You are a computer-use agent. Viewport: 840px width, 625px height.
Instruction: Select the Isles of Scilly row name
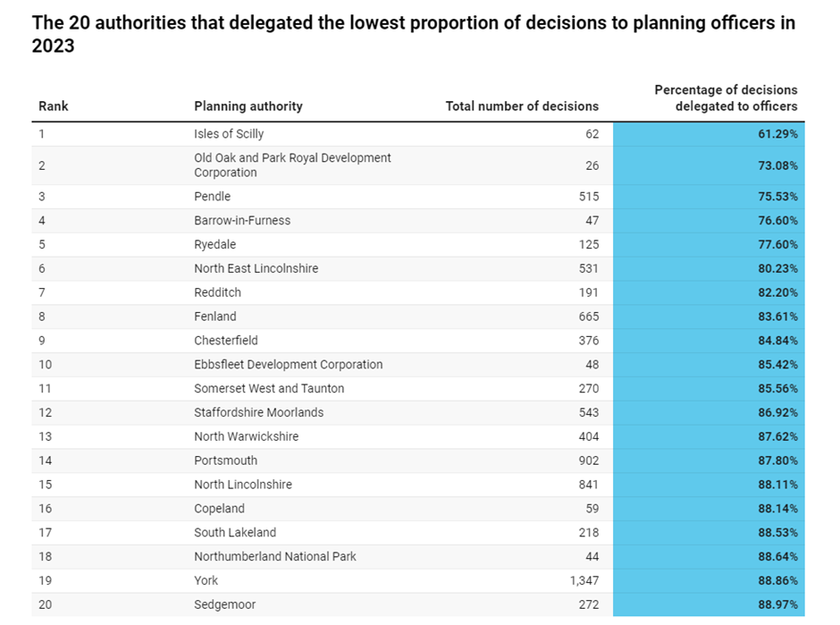(229, 134)
